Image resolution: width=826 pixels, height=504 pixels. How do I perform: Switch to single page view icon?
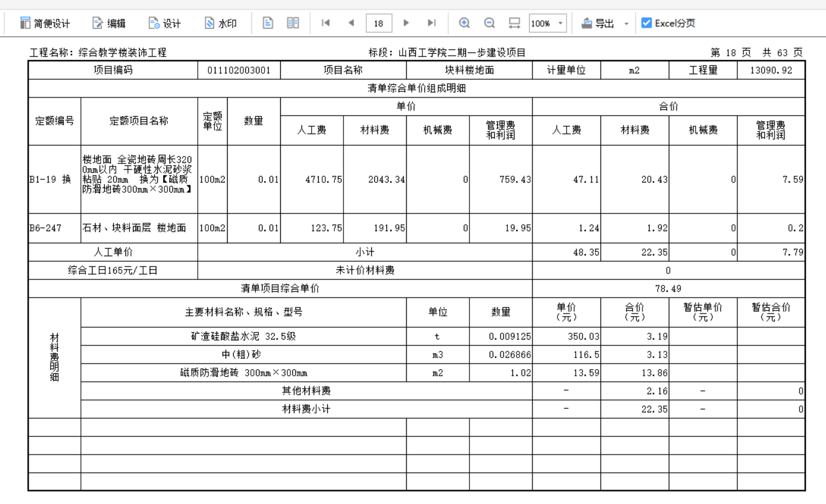(268, 23)
